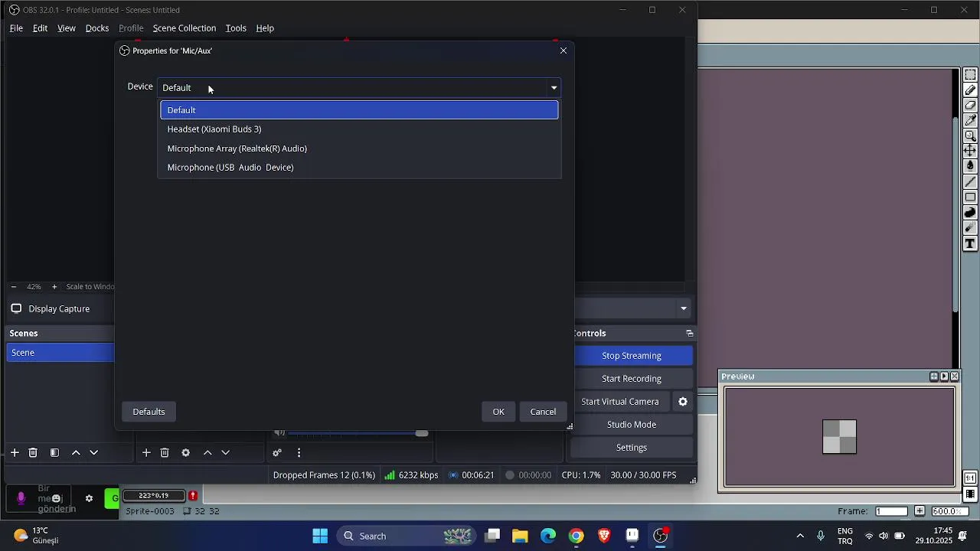
Task: Open the Device combo box showing Default
Action: (x=359, y=87)
